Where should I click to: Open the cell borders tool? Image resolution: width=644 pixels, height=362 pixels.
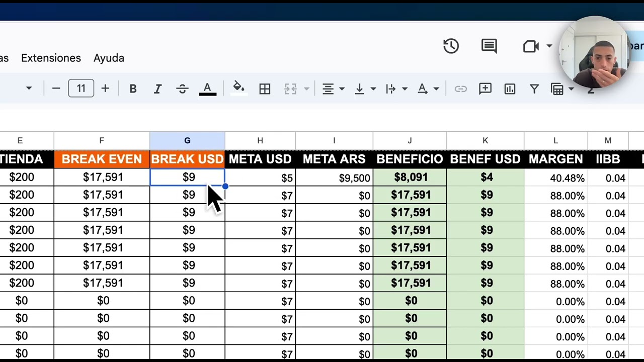(265, 89)
